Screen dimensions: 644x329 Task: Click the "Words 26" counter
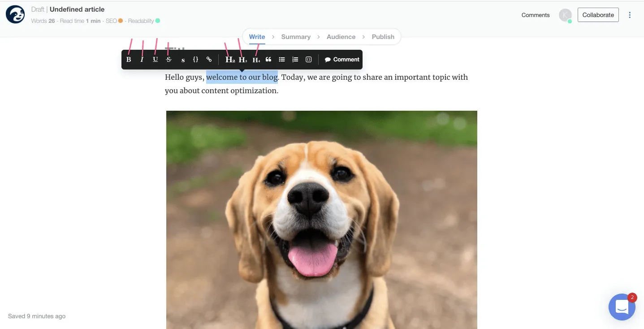point(43,21)
